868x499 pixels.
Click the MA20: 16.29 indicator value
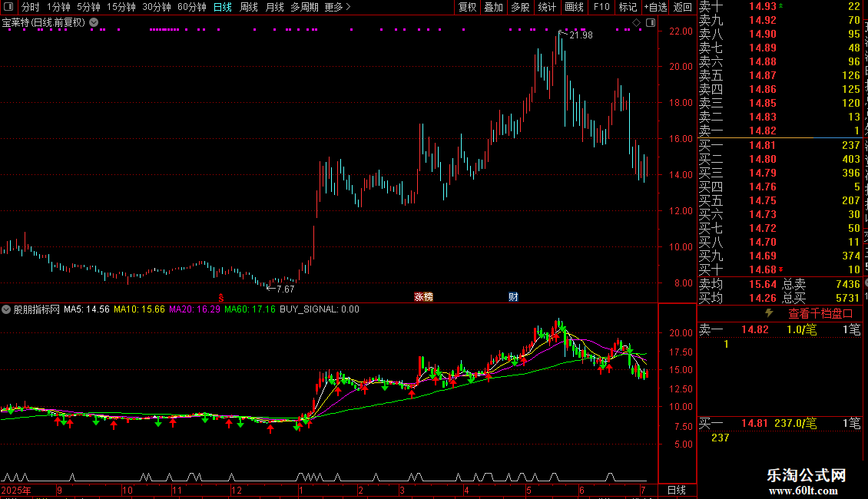tap(194, 309)
